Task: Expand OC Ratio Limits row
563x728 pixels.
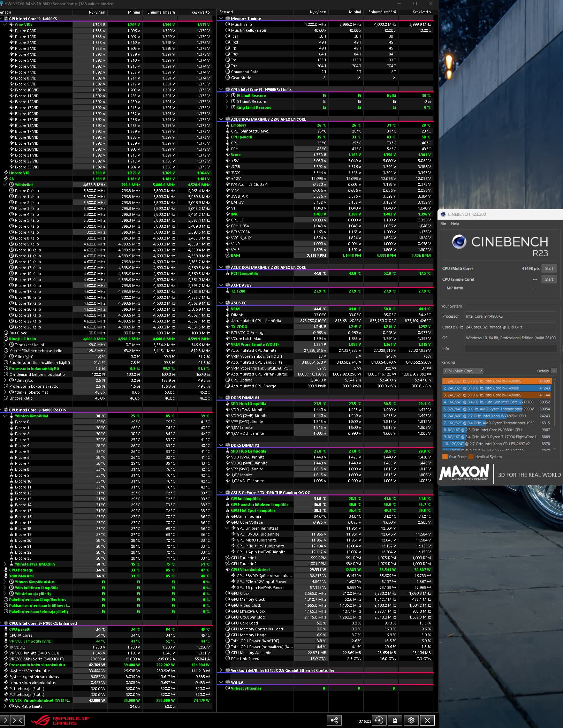Action: coord(5,706)
